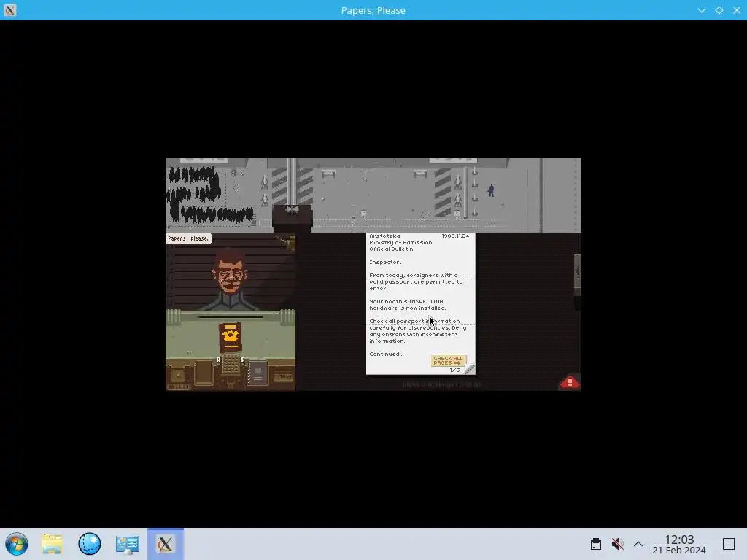Click the red discrepancy button in the corner
Image resolution: width=747 pixels, height=560 pixels.
coord(569,382)
